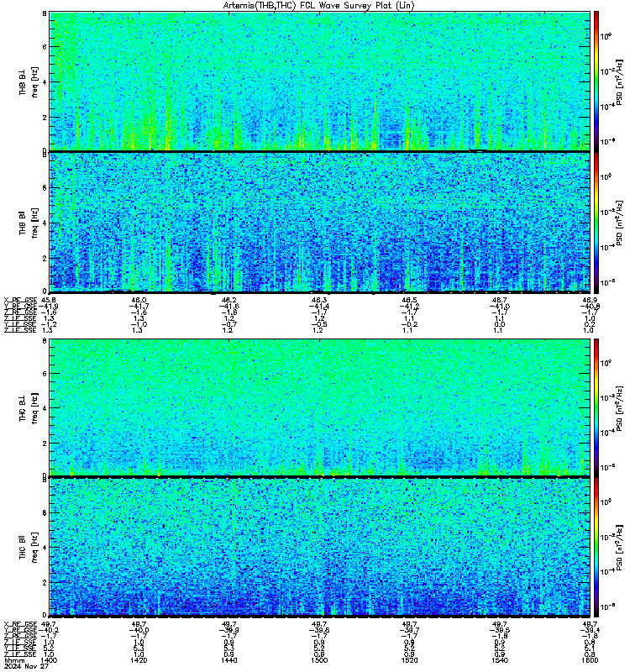Click the color bar beside the THB B⊥ panel
The width and height of the screenshot is (630, 672).
pos(596,81)
